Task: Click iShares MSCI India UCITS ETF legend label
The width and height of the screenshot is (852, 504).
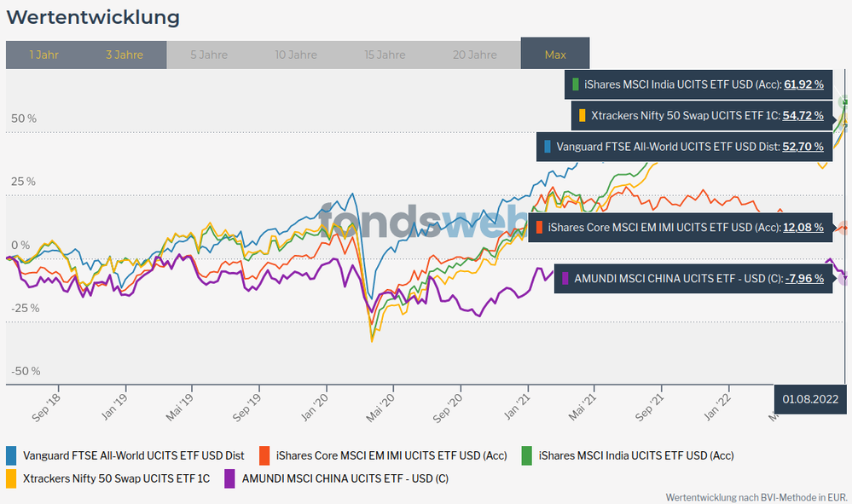Action: [x=636, y=455]
